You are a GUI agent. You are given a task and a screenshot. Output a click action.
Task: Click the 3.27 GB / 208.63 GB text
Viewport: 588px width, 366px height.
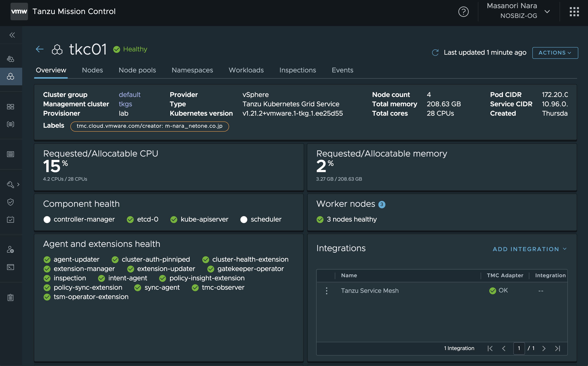[x=339, y=179]
